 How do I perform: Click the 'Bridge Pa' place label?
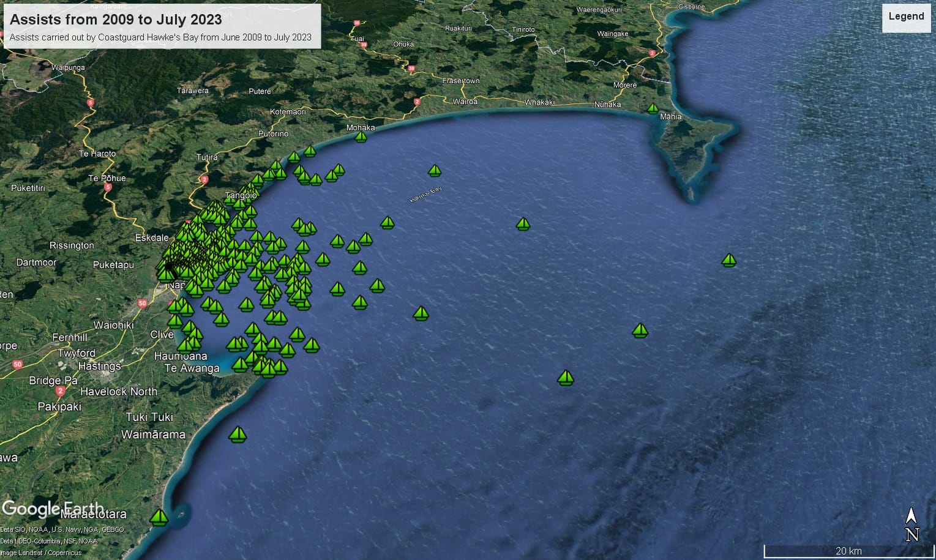pos(53,381)
